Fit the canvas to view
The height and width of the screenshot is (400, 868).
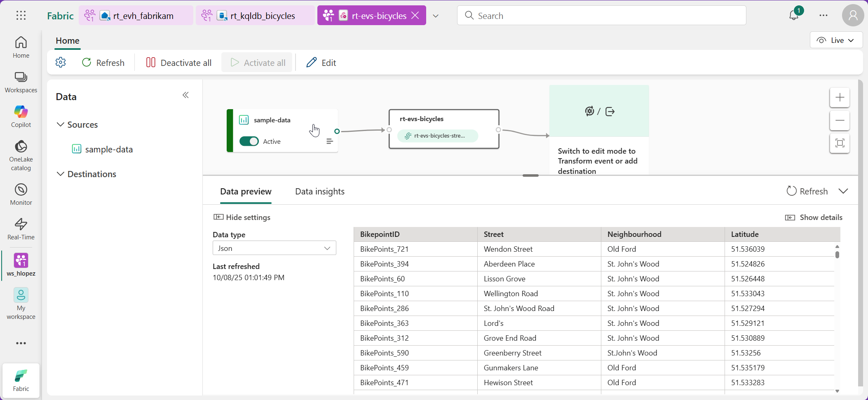[x=840, y=143]
